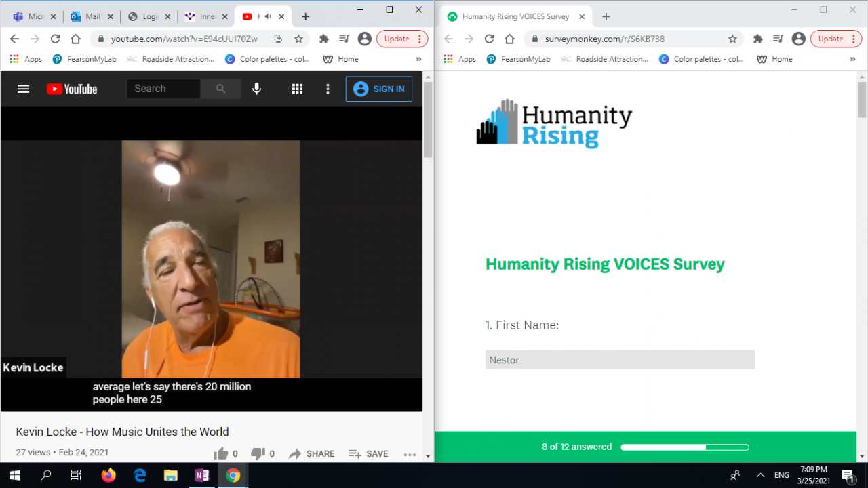This screenshot has width=868, height=488.
Task: Open Color palettes bookmark in YouTube window
Action: pos(267,59)
